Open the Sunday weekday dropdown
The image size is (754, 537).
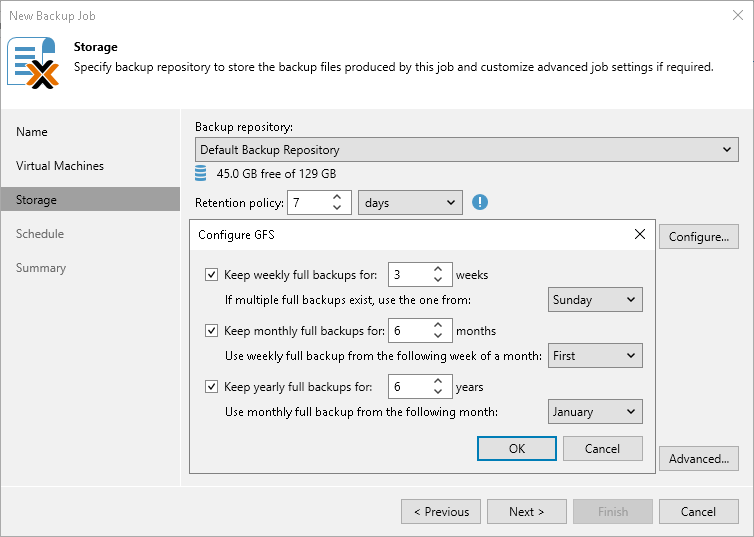point(595,300)
